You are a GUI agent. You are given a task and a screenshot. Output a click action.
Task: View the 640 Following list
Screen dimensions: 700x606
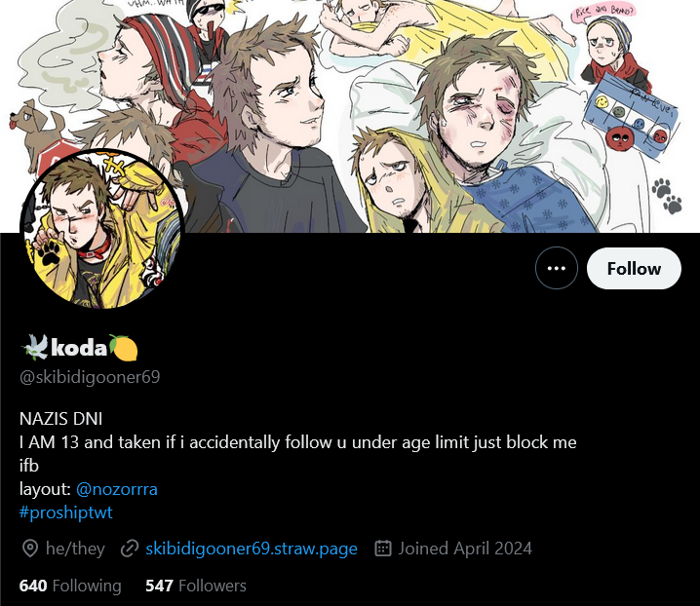click(70, 586)
